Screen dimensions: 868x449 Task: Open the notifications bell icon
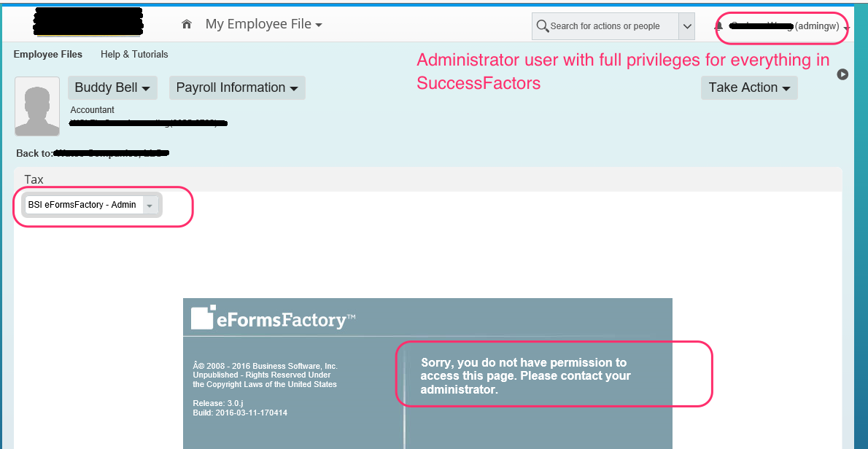(718, 26)
